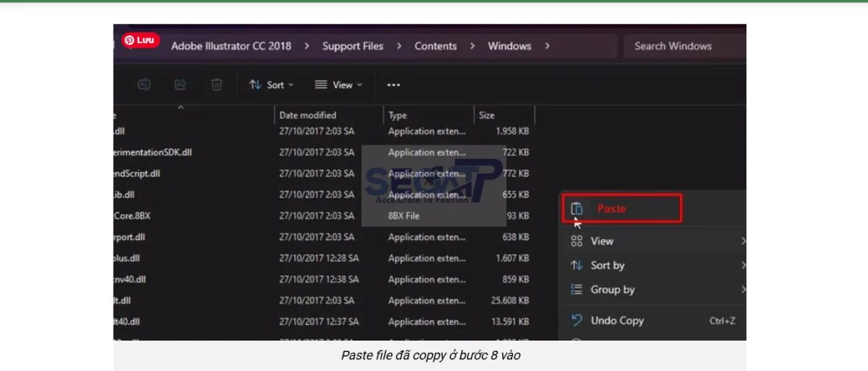Click the 8BX File type cell
This screenshot has width=868, height=371.
404,216
